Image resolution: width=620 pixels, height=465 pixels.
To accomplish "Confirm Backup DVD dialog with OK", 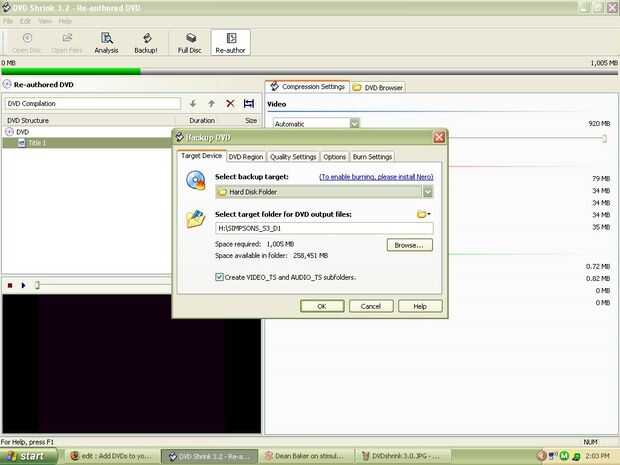I will [322, 306].
